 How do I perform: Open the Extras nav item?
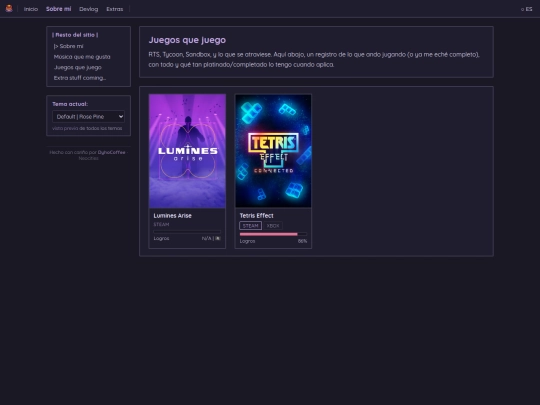pyautogui.click(x=115, y=9)
